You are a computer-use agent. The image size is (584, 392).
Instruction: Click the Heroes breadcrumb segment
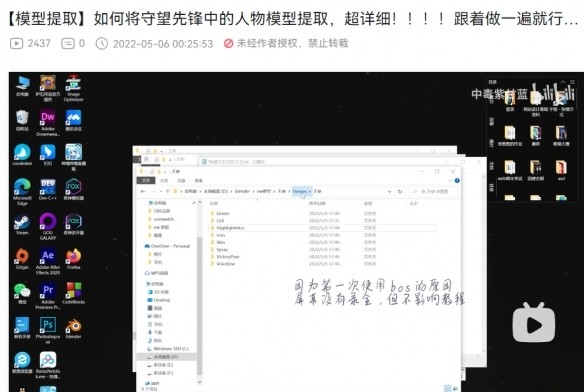(300, 191)
